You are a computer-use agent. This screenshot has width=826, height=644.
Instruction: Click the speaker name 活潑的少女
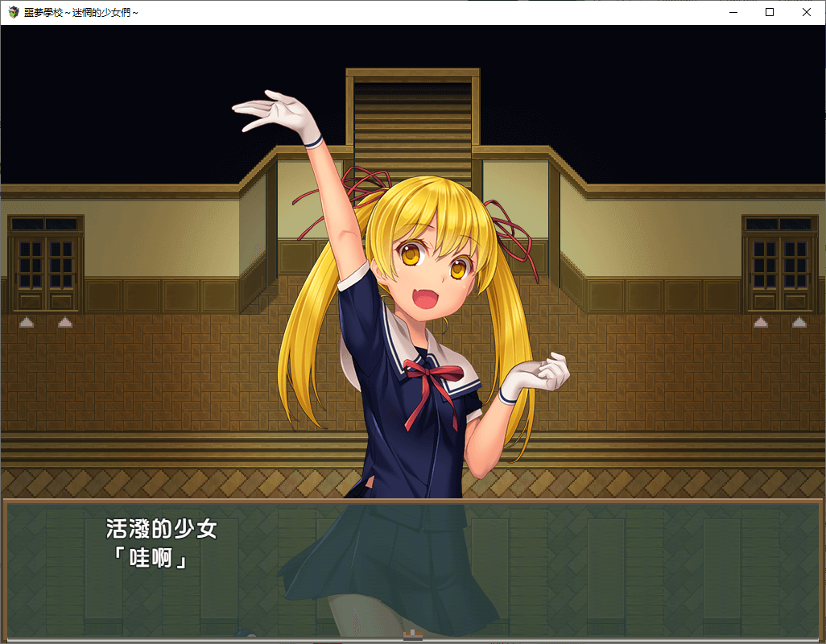pos(162,529)
